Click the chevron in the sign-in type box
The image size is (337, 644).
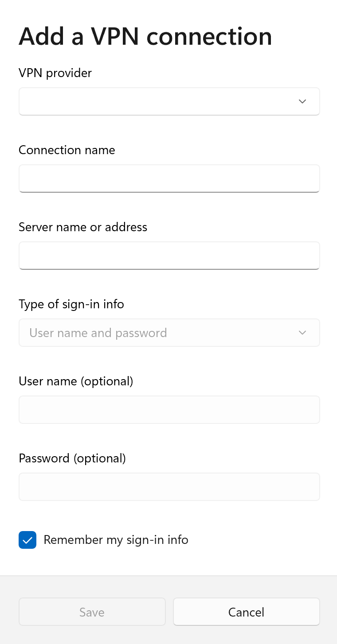(x=302, y=333)
